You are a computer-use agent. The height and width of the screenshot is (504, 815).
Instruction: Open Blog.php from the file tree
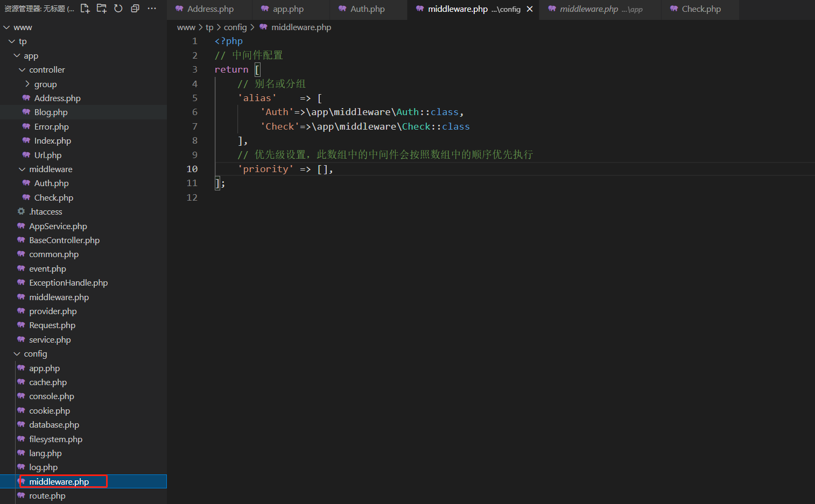83,112
